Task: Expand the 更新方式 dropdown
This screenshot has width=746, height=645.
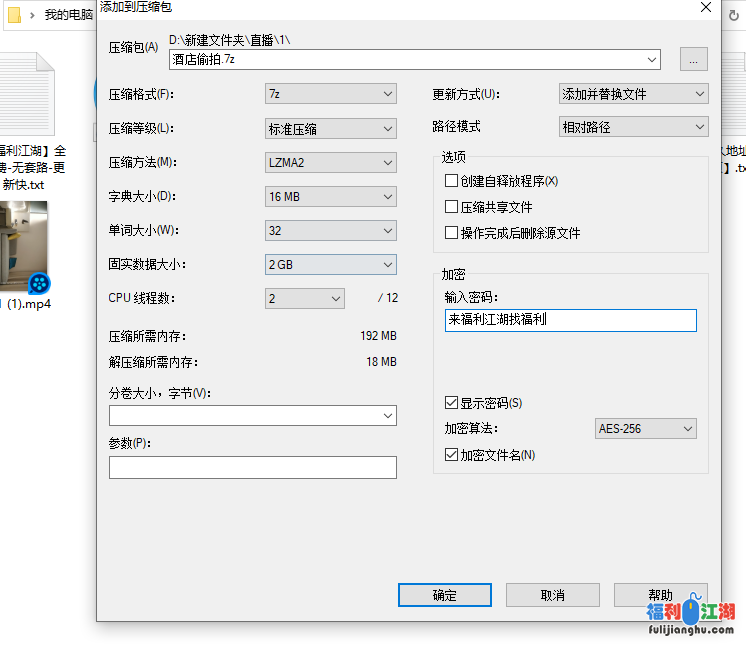Action: (x=633, y=94)
